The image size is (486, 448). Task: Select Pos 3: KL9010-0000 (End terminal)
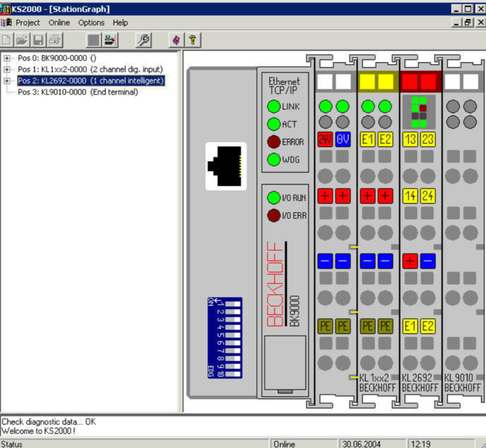tap(78, 92)
